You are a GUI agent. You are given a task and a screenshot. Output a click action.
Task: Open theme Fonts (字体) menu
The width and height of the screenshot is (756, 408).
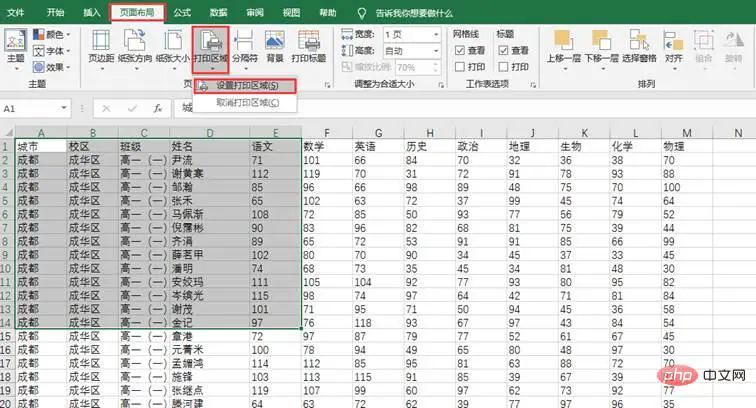coord(52,51)
